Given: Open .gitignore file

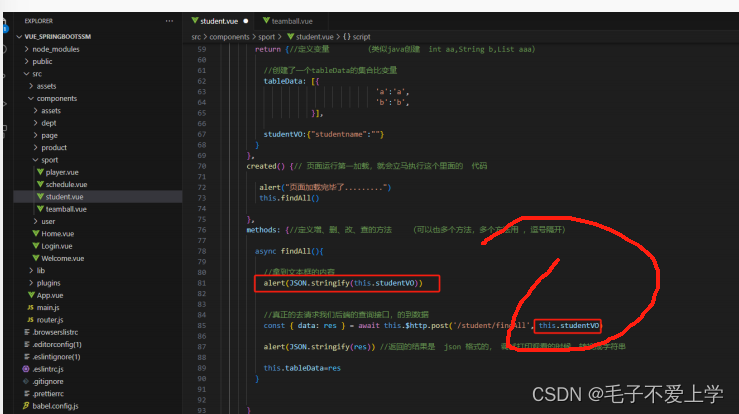Looking at the screenshot, I should (x=48, y=381).
